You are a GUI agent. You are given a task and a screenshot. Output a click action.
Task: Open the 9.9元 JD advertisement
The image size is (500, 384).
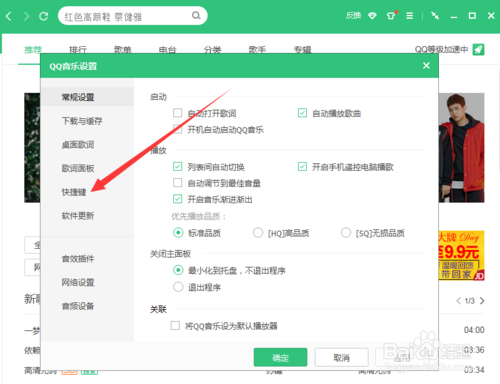click(x=462, y=256)
